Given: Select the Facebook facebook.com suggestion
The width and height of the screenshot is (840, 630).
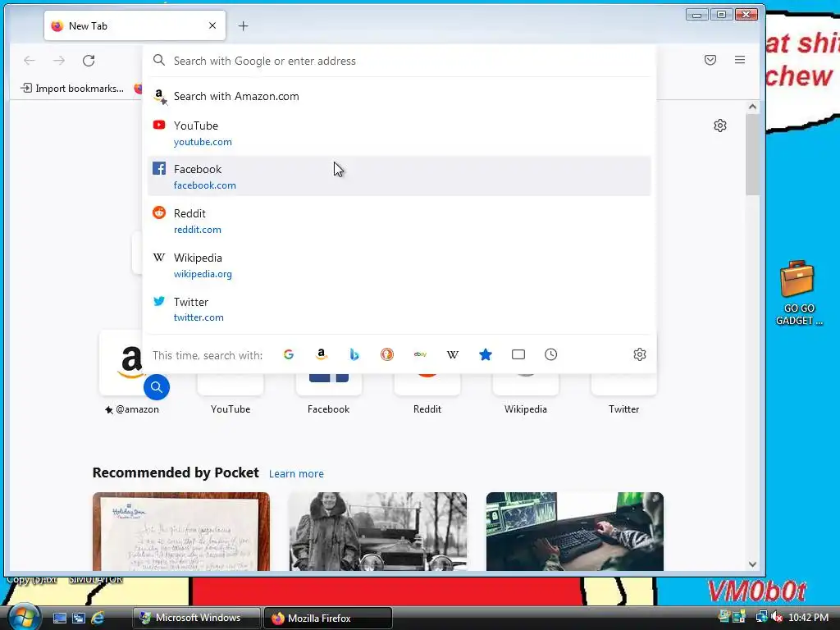Looking at the screenshot, I should (399, 176).
